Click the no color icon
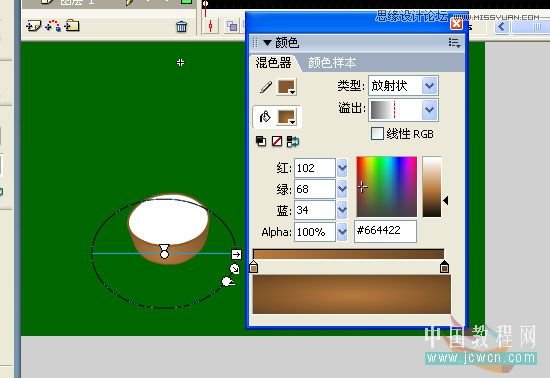 (x=277, y=141)
